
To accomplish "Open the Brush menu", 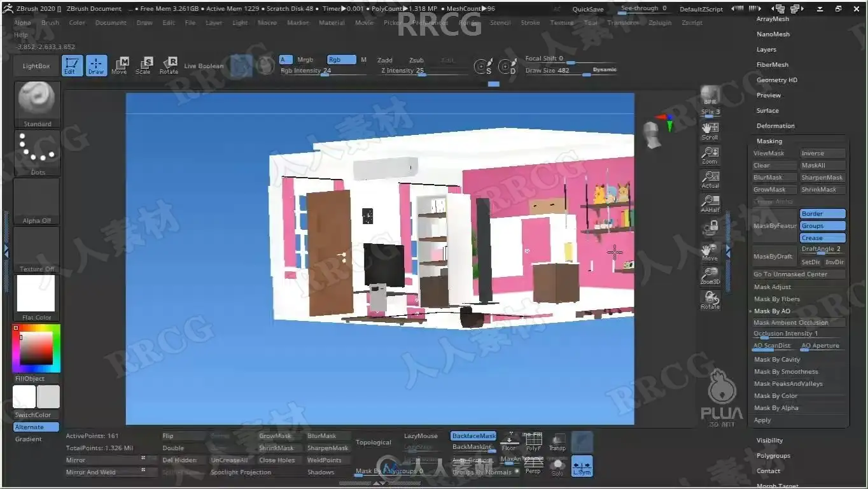I will [50, 23].
